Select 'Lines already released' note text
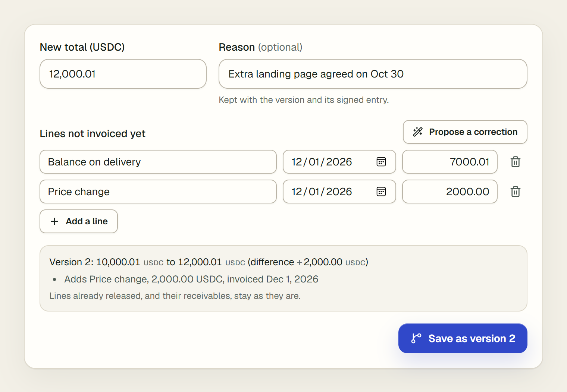Image resolution: width=567 pixels, height=392 pixels. point(175,296)
